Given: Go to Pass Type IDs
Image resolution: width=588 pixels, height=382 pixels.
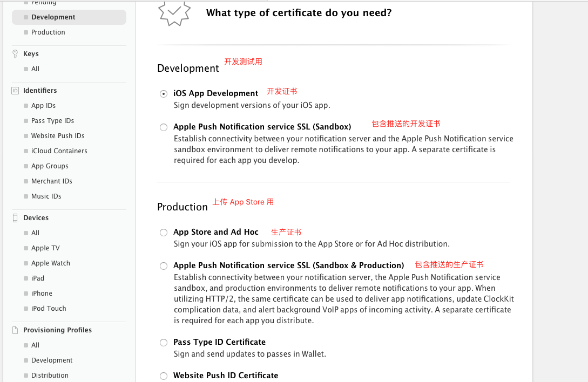Looking at the screenshot, I should click(x=52, y=121).
